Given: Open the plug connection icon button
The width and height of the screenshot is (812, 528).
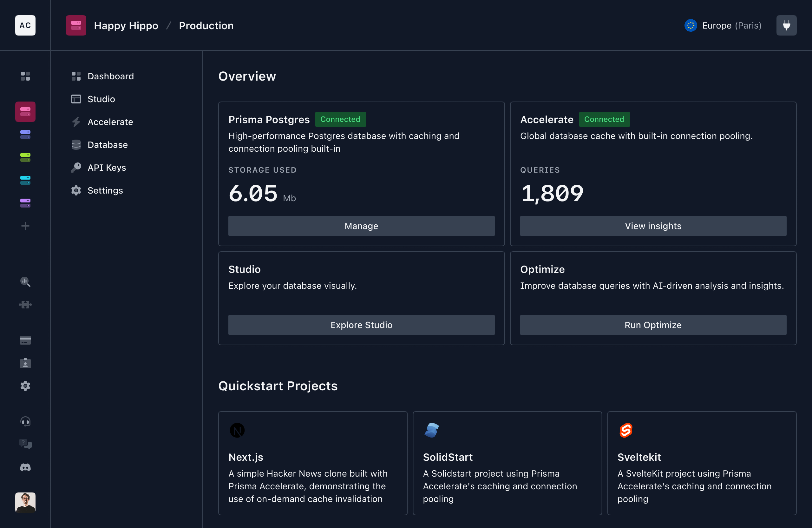Looking at the screenshot, I should point(786,25).
